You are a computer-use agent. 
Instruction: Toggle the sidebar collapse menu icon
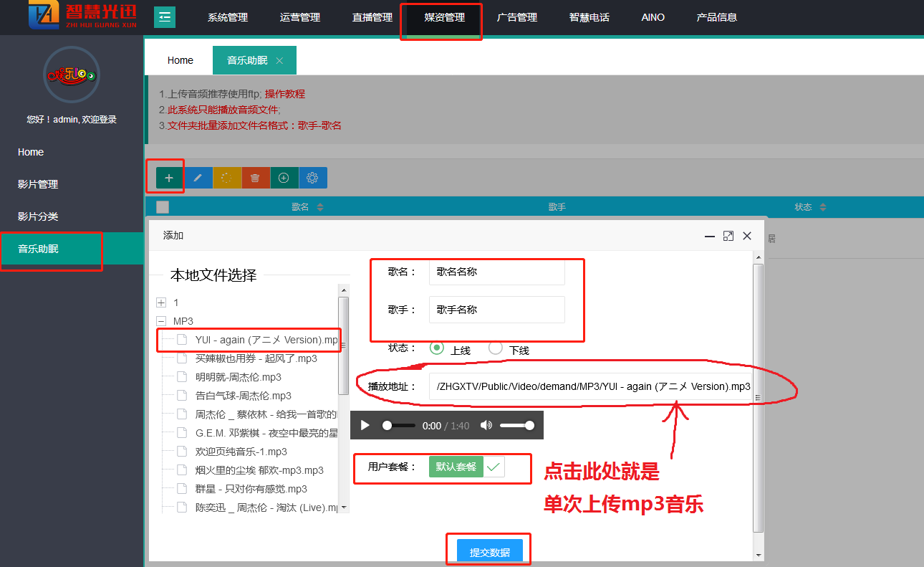[x=165, y=16]
